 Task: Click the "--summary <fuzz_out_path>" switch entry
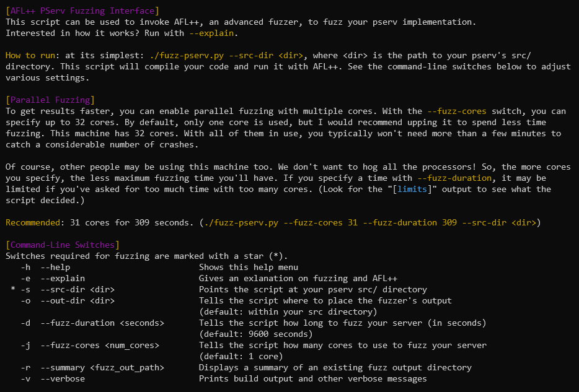pos(102,367)
